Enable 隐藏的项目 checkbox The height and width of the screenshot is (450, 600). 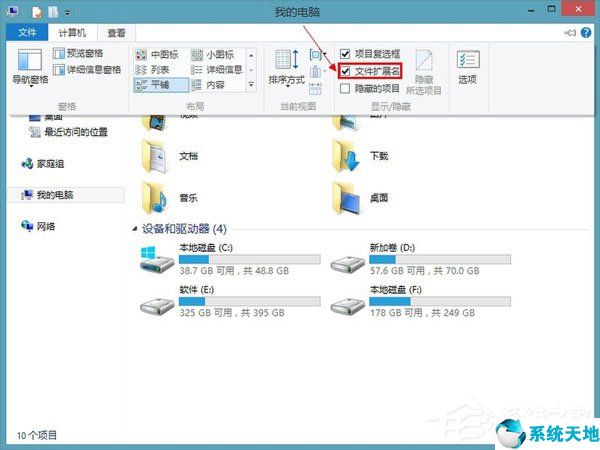click(x=345, y=88)
